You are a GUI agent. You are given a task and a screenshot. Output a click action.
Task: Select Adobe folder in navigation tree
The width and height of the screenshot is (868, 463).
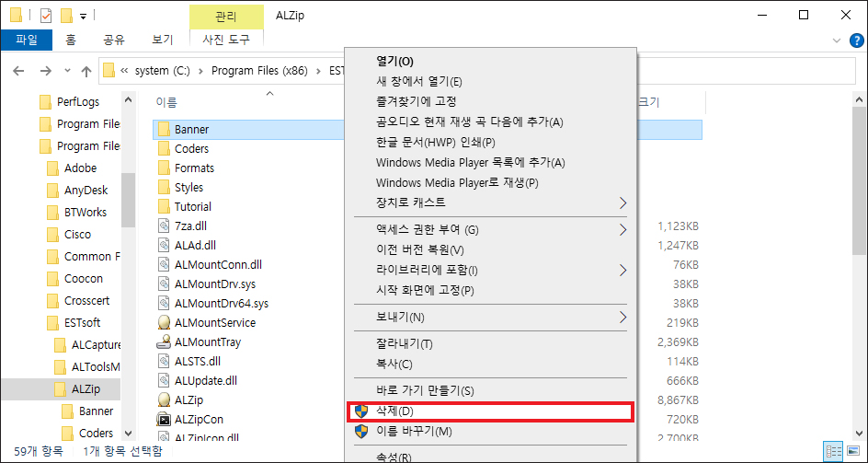(x=80, y=168)
